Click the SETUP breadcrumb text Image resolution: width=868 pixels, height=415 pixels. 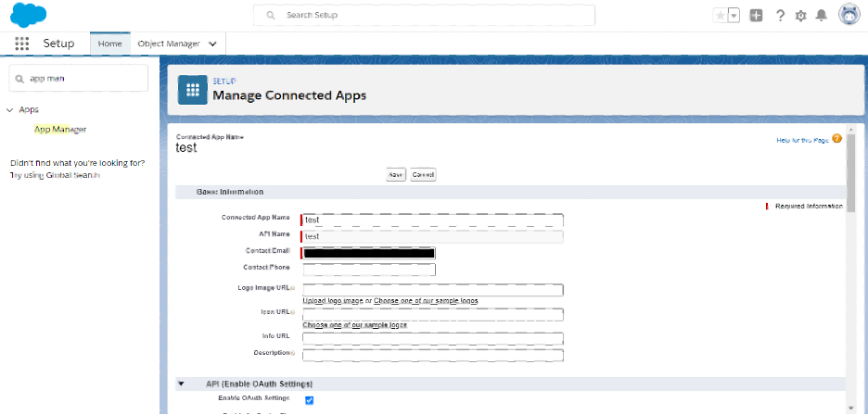(224, 82)
